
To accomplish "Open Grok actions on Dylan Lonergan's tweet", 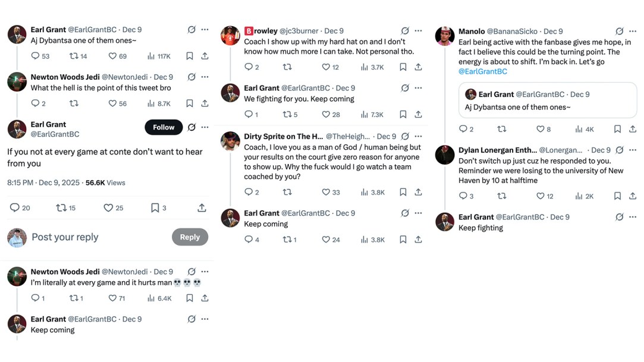I will pyautogui.click(x=620, y=150).
